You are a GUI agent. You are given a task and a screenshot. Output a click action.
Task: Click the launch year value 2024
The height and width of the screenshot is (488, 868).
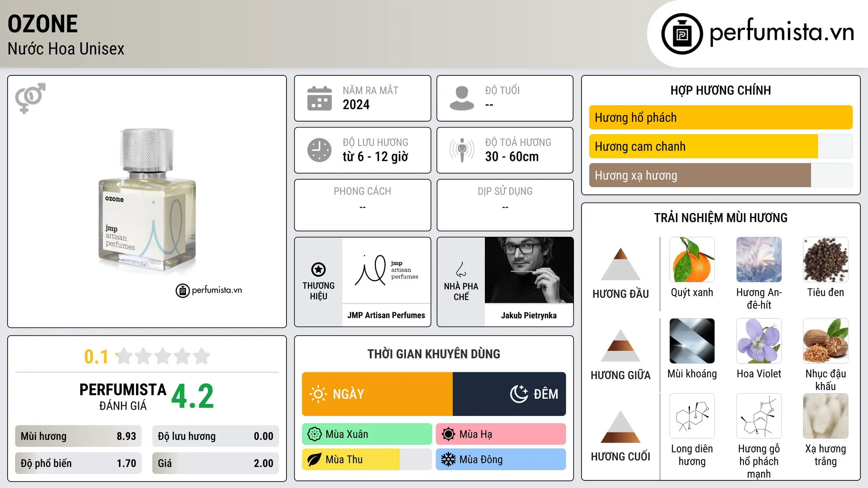[356, 105]
